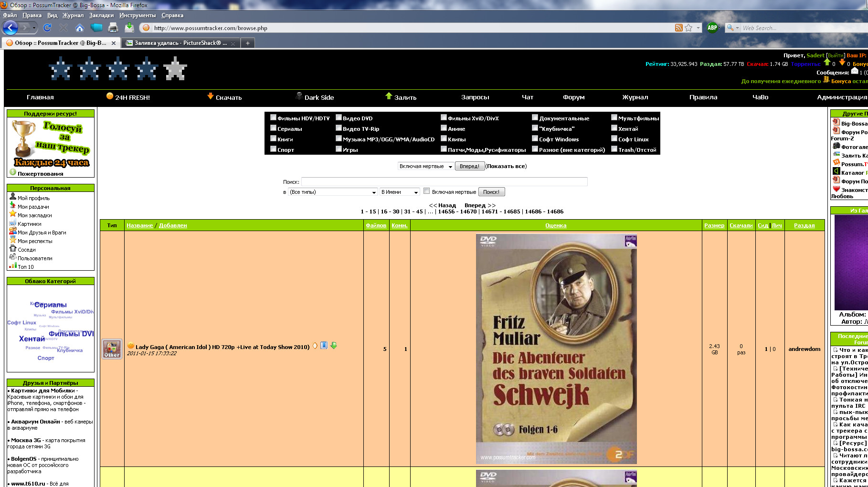
Task: Reload the page with the refresh icon
Action: click(47, 28)
